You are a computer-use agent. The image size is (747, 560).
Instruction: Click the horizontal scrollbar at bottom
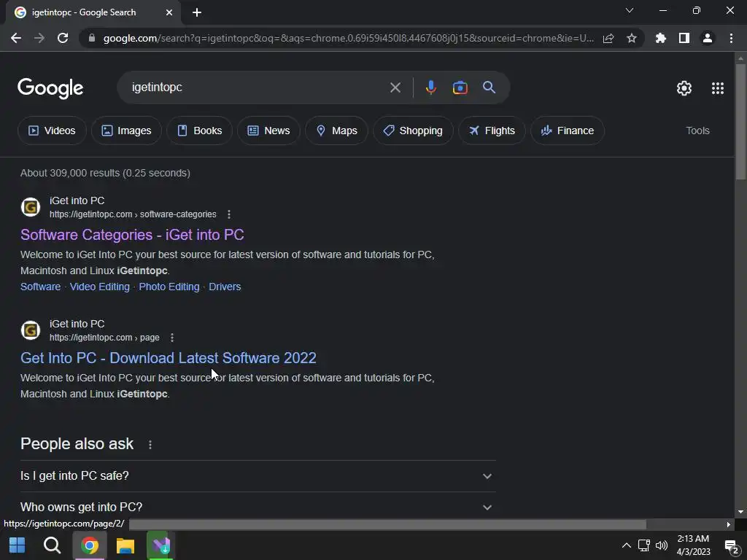[x=388, y=524]
